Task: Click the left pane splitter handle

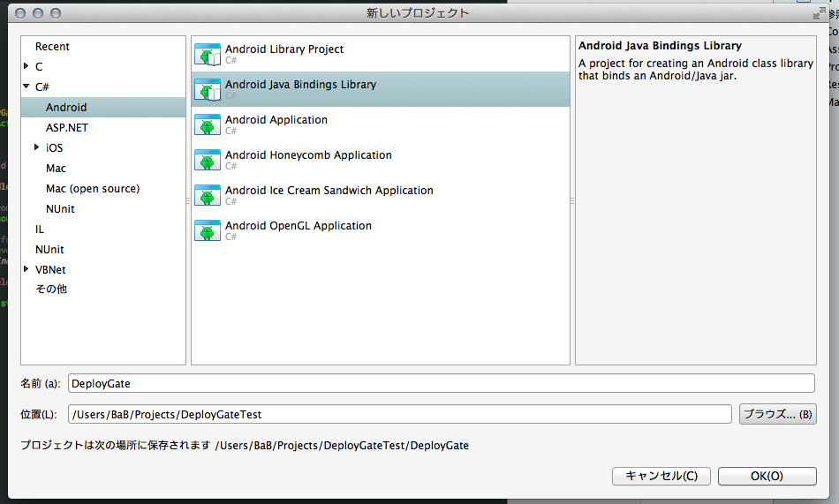Action: (x=188, y=201)
